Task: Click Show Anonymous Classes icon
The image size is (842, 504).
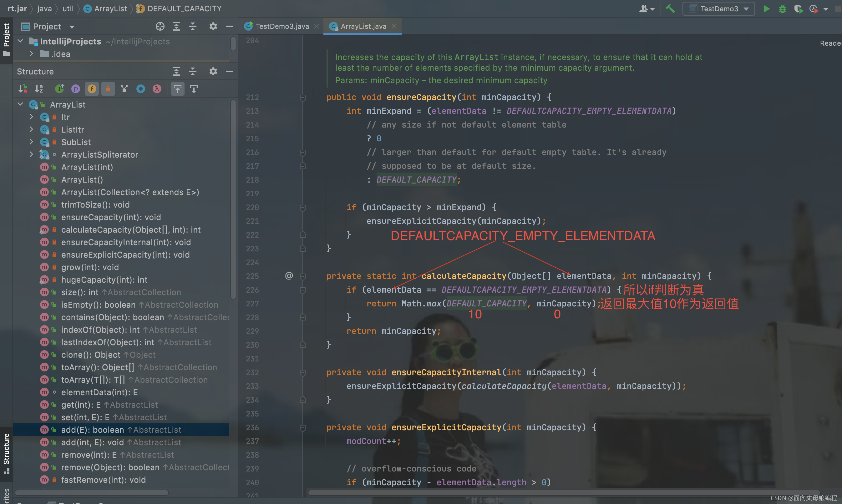Action: [141, 89]
